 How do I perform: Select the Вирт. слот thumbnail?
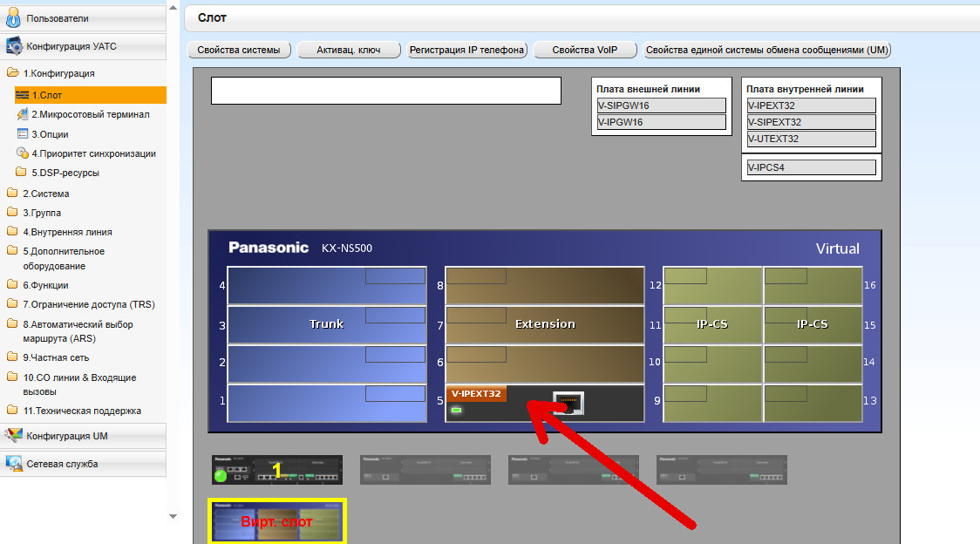[x=277, y=520]
